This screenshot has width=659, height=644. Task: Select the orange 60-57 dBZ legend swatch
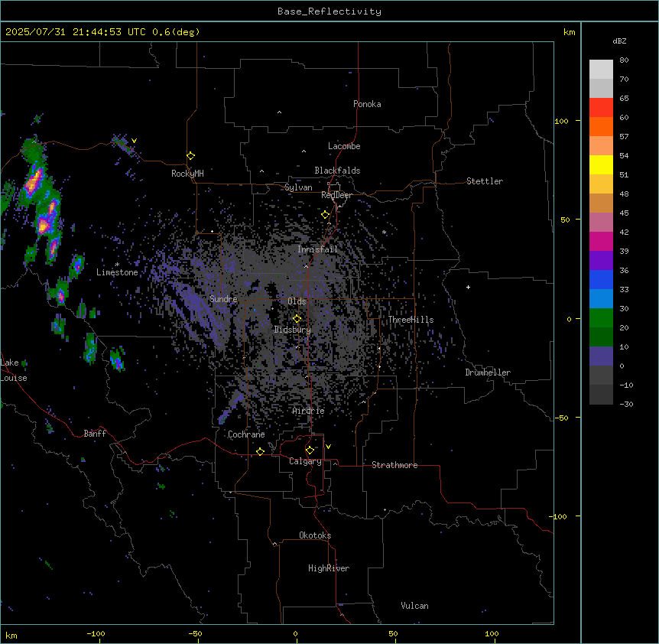tap(601, 126)
